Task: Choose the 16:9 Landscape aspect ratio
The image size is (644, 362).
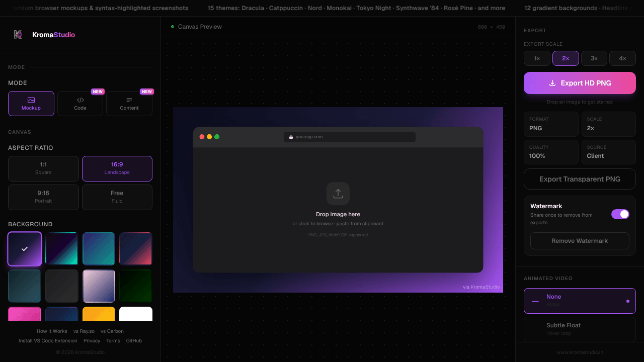Action: pyautogui.click(x=117, y=168)
